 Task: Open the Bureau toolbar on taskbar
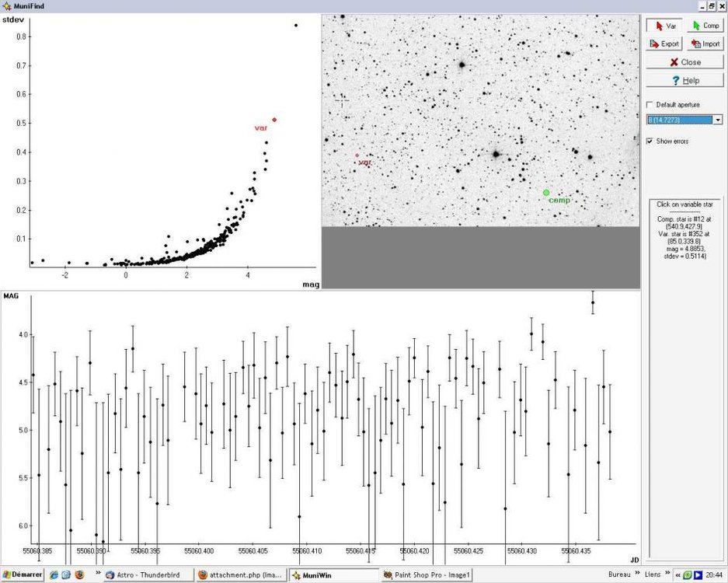(x=619, y=574)
